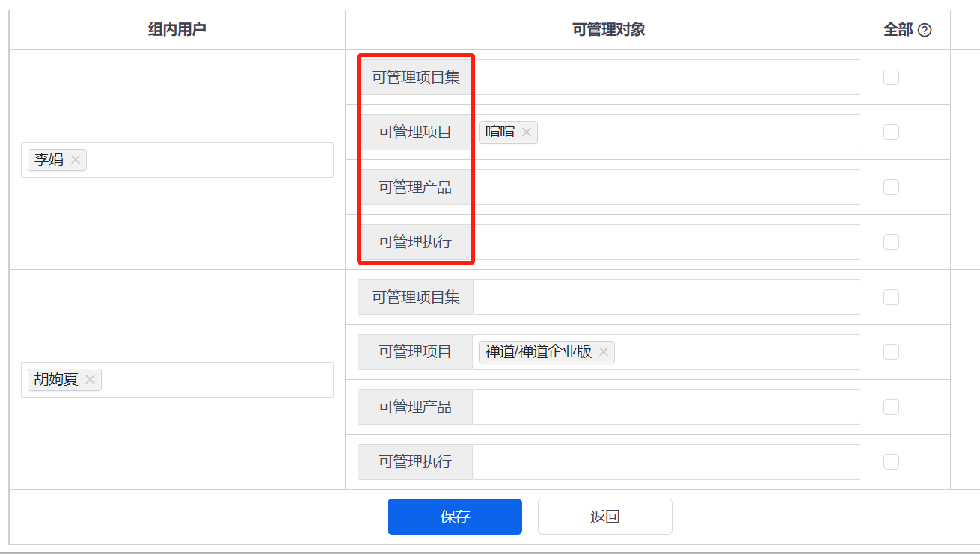Check 全部 for 胡姁夏's 可管理项目集 row
Image resolution: width=980 pixels, height=554 pixels.
[891, 297]
